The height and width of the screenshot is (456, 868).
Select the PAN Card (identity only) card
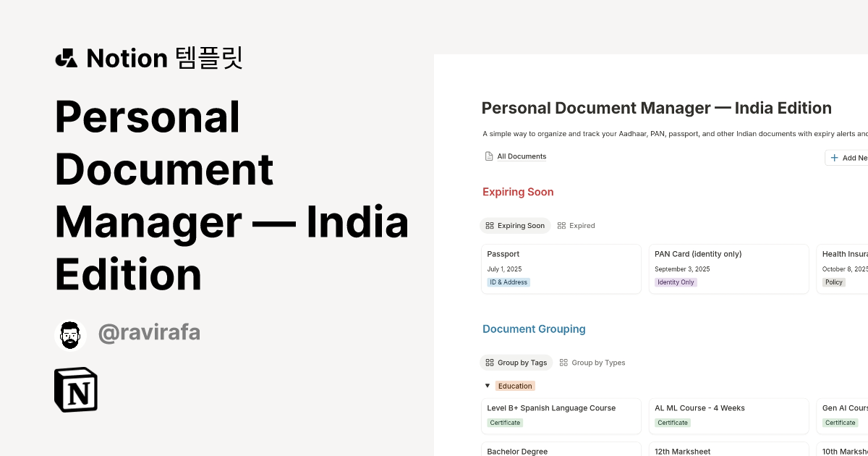(x=728, y=269)
